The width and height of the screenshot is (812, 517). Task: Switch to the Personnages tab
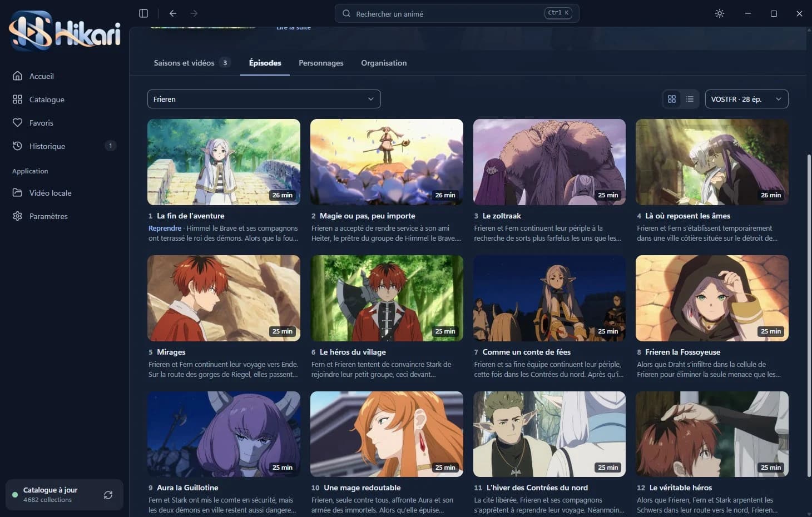321,63
